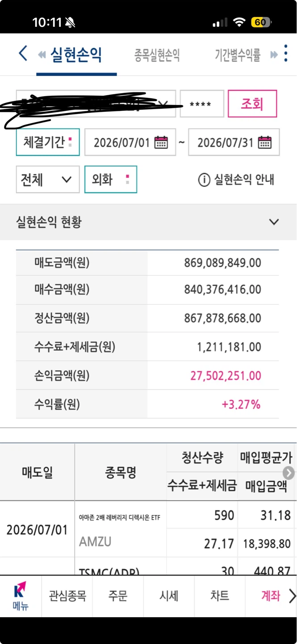Tap the 실현손익 안내 info icon
The height and width of the screenshot is (644, 297).
coord(204,180)
